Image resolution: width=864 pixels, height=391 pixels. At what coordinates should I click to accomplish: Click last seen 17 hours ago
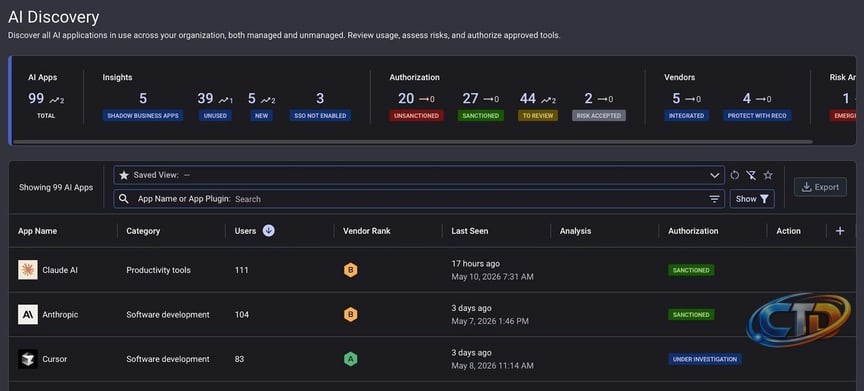tap(476, 264)
